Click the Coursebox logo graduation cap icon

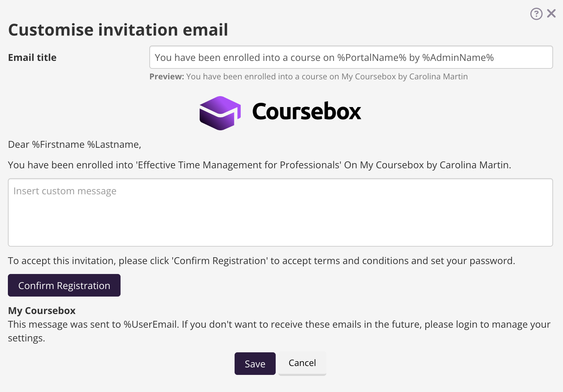click(x=219, y=113)
